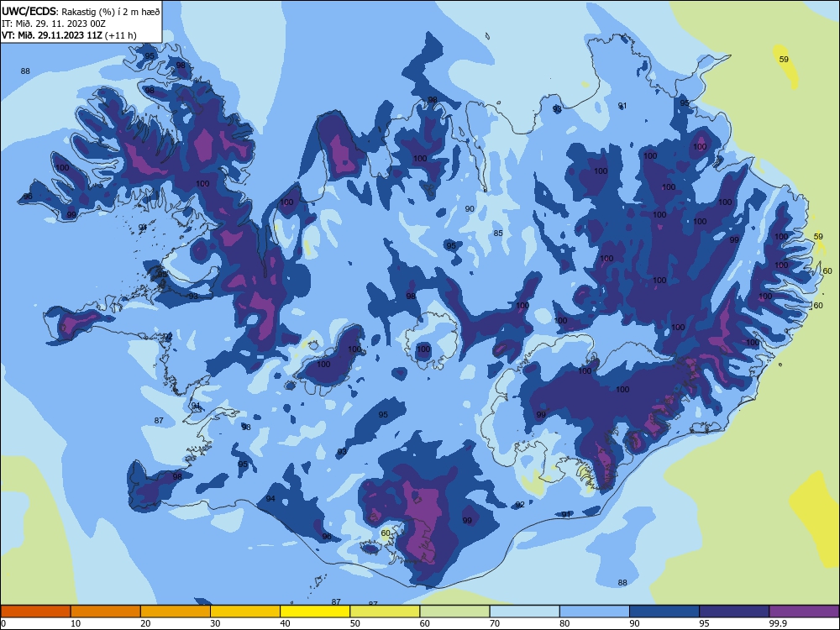Image resolution: width=840 pixels, height=630 pixels.
Task: Click the orange 10–20 legend swatch
Action: [x=106, y=612]
